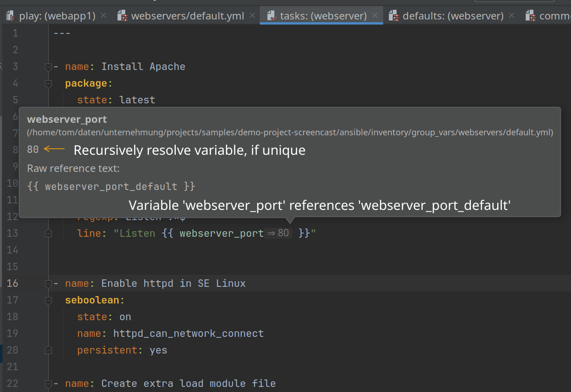Click line number 1 in the gutter
571x392 pixels.
tap(15, 33)
